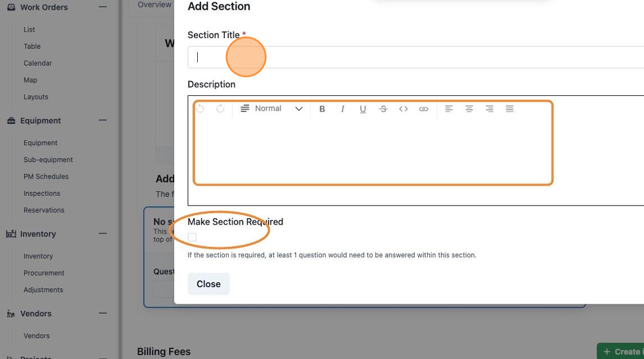This screenshot has height=359, width=644.
Task: Focus the Section Title input field
Action: [416, 57]
